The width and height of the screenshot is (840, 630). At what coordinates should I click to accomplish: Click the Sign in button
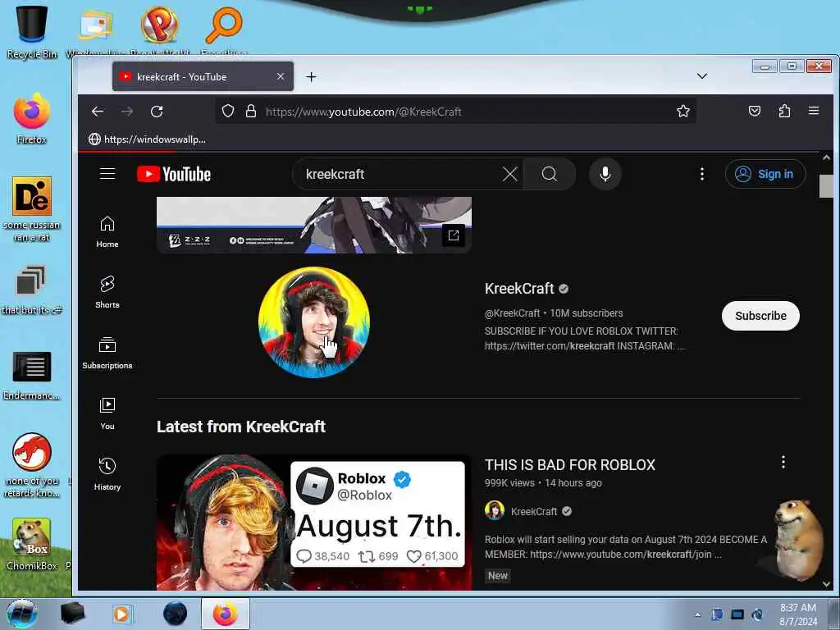pos(765,174)
